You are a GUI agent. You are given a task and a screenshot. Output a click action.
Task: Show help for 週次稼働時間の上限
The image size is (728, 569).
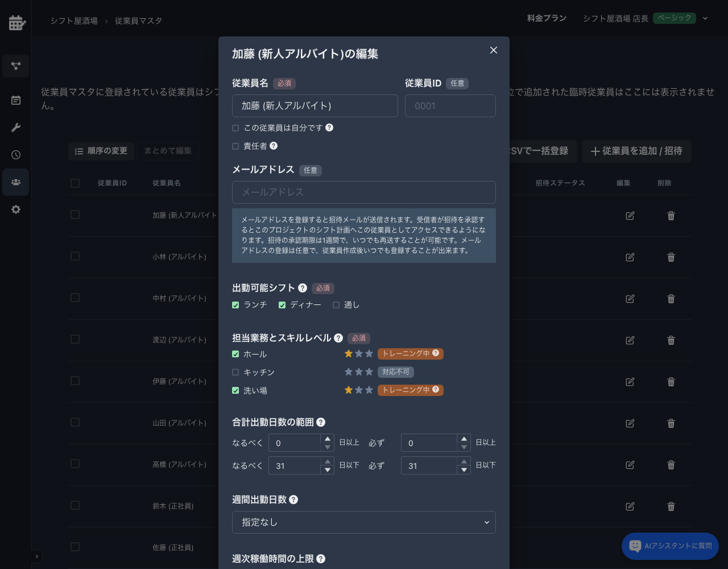[x=321, y=559]
